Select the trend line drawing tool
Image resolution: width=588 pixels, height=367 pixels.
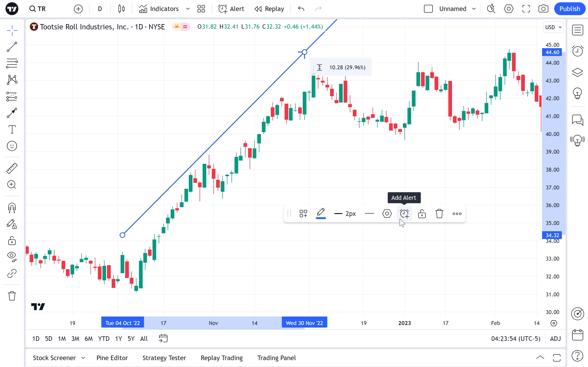[12, 47]
